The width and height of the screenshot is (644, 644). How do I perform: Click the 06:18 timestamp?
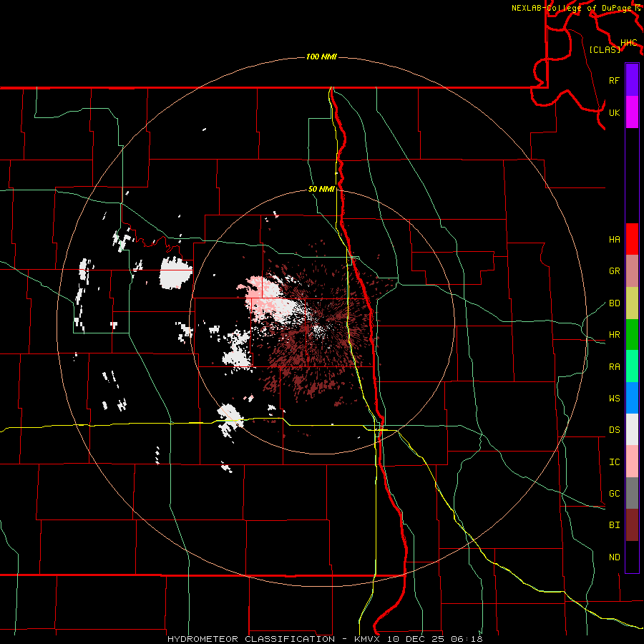pyautogui.click(x=466, y=639)
